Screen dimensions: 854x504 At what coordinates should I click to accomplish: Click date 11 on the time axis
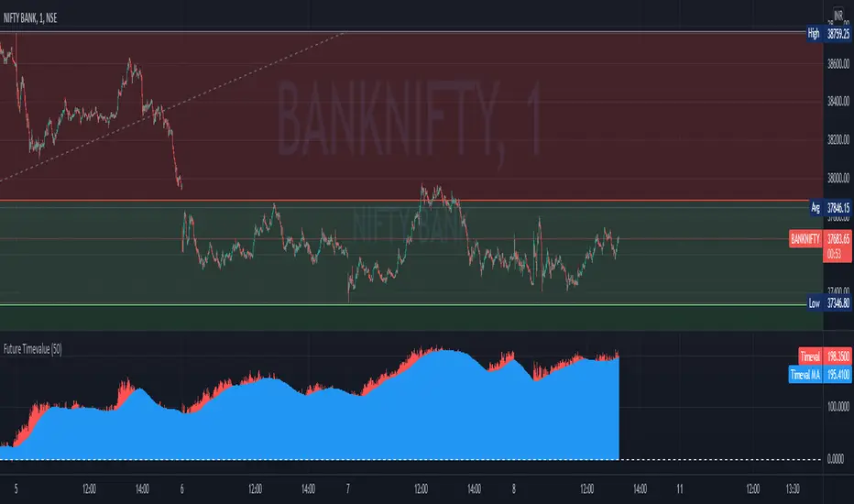pyautogui.click(x=680, y=488)
